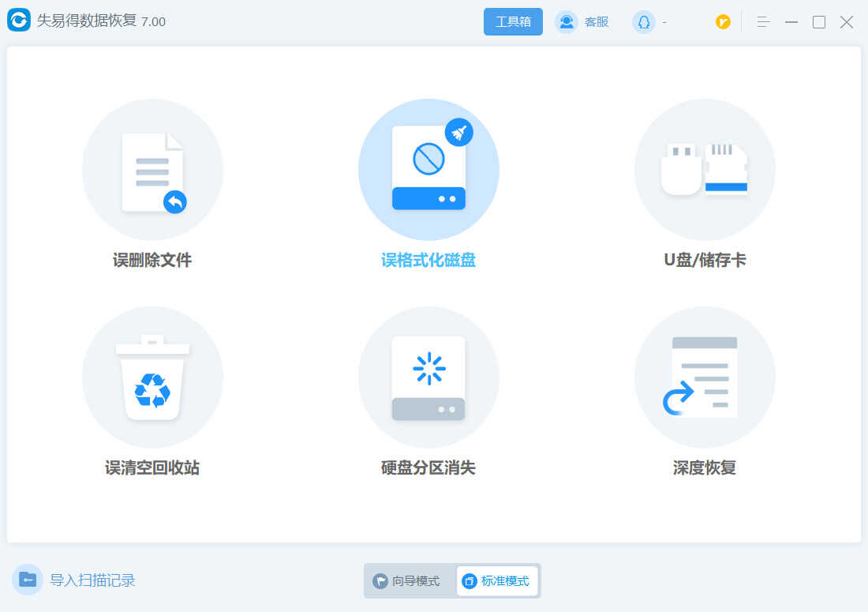Click the 客服 text label
This screenshot has width=868, height=612.
[x=597, y=22]
